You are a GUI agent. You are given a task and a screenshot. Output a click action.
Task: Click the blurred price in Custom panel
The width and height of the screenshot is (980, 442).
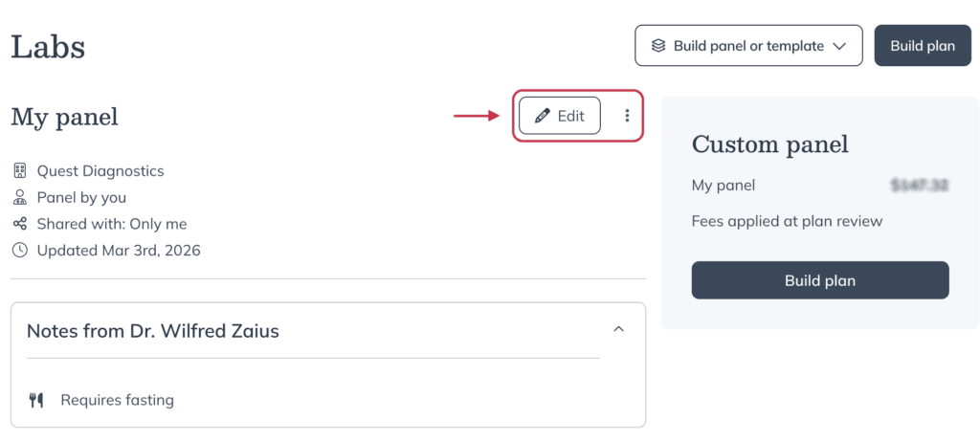coord(921,185)
